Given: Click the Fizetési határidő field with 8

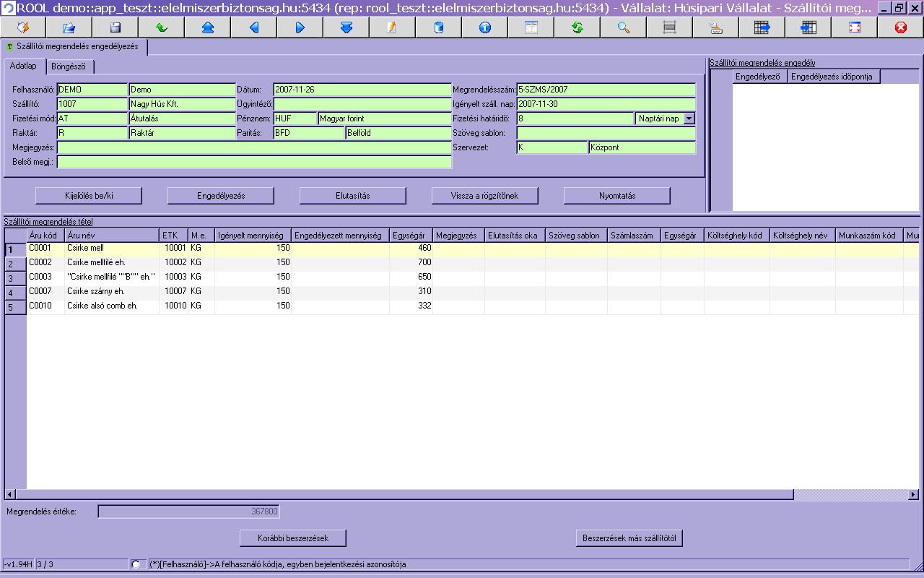Looking at the screenshot, I should pos(575,118).
